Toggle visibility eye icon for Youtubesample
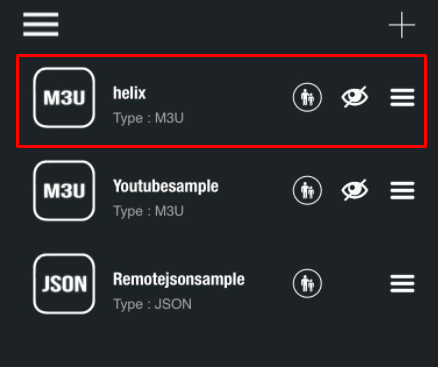This screenshot has width=438, height=367. pyautogui.click(x=355, y=190)
